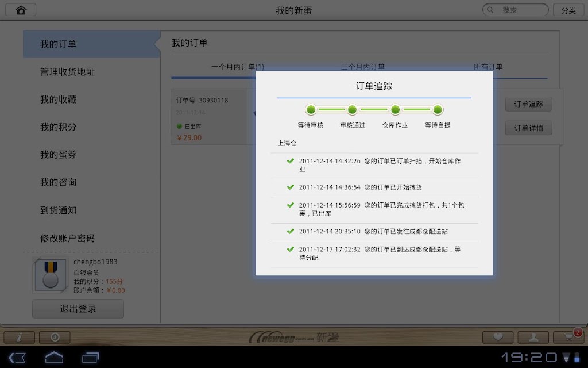Click the battery status icon
Viewport: 588px width, 368px height.
577,357
